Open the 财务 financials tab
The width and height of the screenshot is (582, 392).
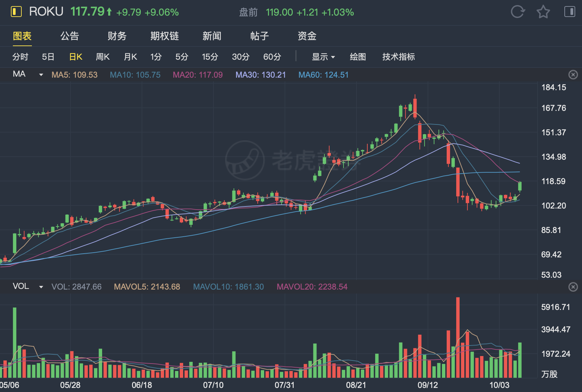[x=117, y=36]
